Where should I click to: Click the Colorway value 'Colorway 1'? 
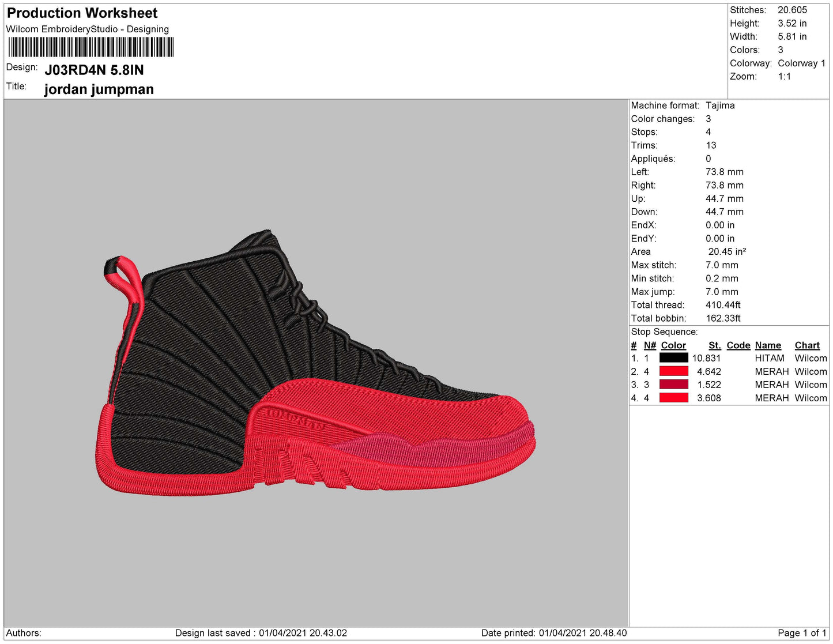[801, 63]
